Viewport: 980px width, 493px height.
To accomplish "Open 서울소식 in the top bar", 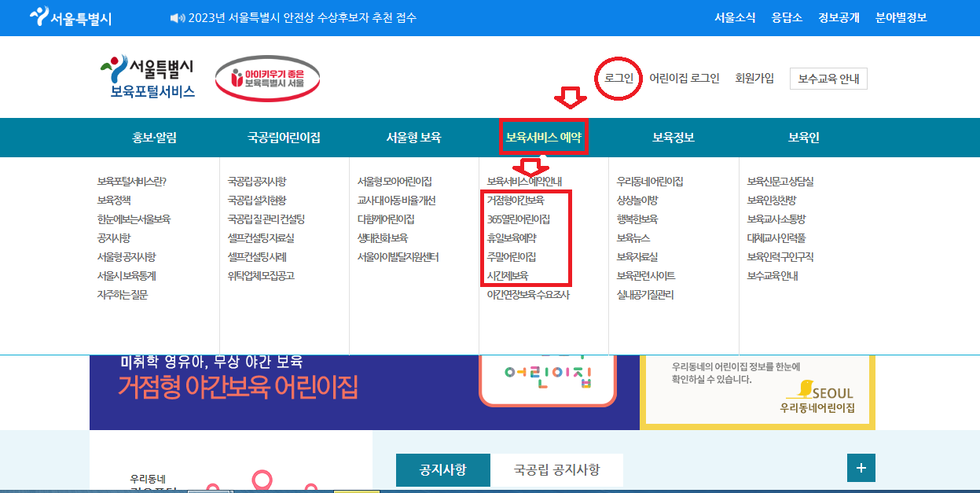I will 736,17.
